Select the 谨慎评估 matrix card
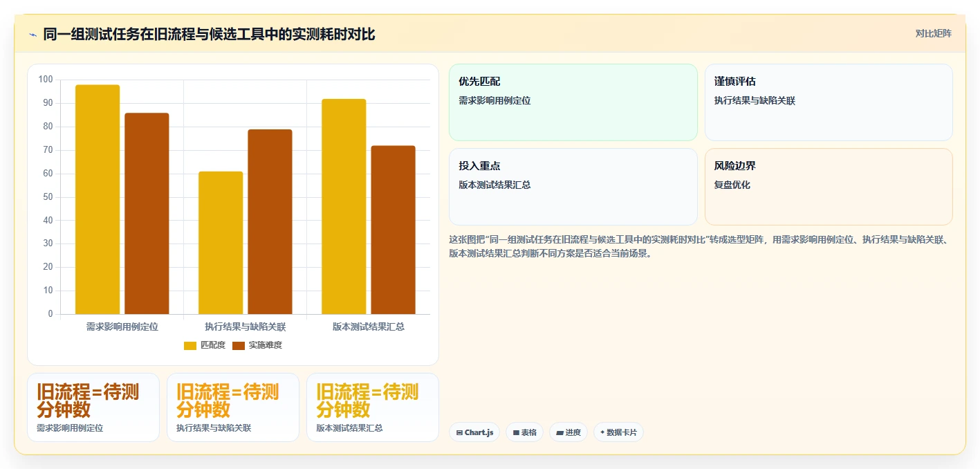This screenshot has width=980, height=469. click(829, 102)
